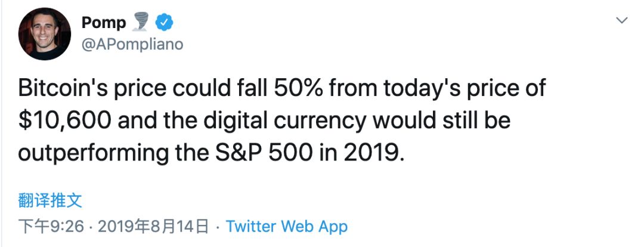Click the 翻译推文 translate tweet link
The image size is (644, 247).
click(x=50, y=200)
